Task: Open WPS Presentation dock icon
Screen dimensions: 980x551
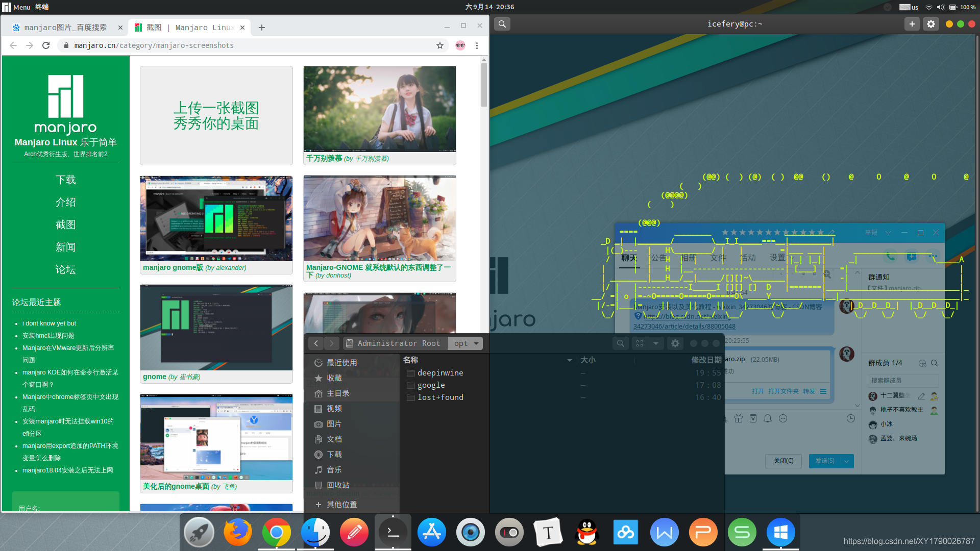Action: tap(703, 532)
